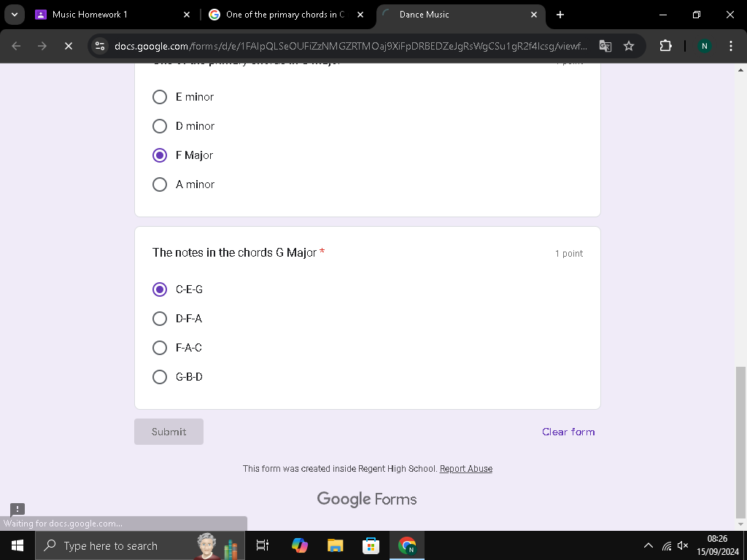Select the F Major radio option
The image size is (747, 560).
[x=160, y=155]
